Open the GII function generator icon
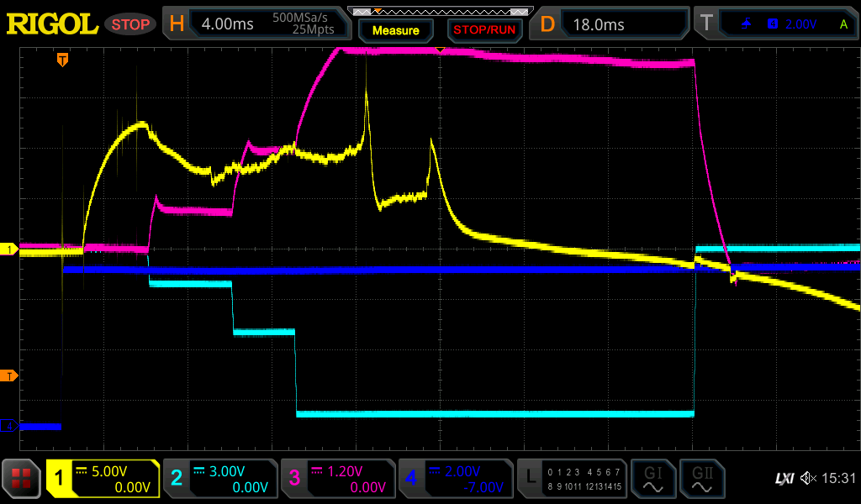This screenshot has height=504, width=861. [x=702, y=479]
